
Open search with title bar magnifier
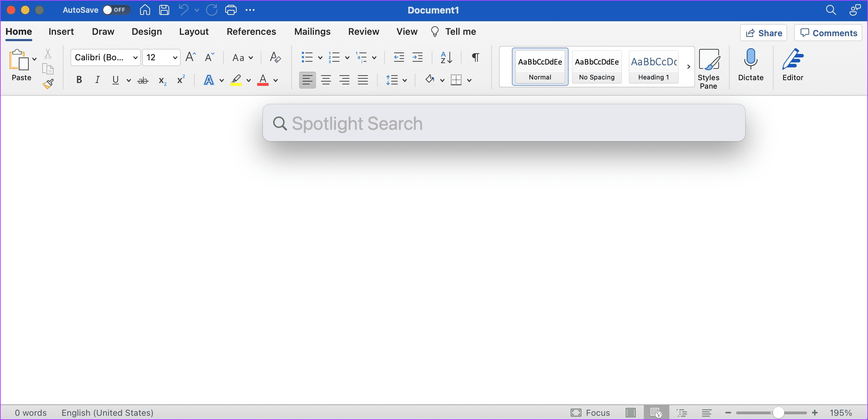point(831,10)
